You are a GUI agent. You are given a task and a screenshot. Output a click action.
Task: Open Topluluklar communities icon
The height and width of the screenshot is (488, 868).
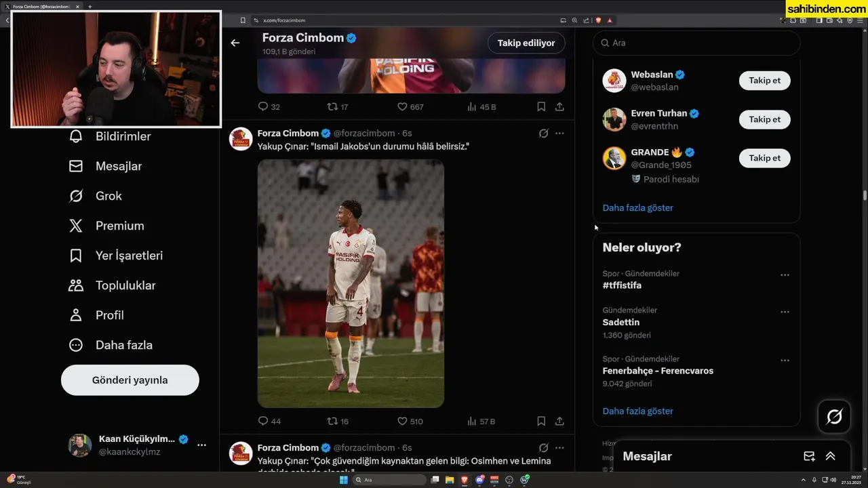pos(76,285)
